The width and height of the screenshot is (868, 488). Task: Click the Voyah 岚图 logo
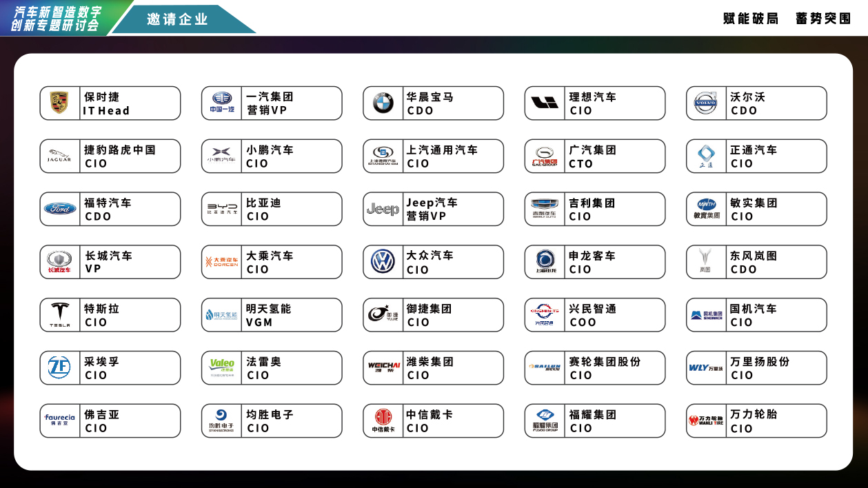coord(706,262)
